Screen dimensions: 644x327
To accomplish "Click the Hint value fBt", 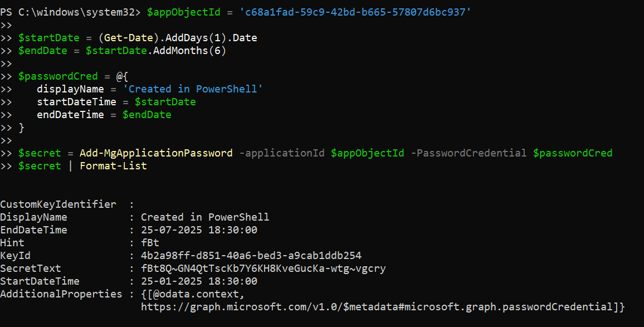I will [x=150, y=243].
